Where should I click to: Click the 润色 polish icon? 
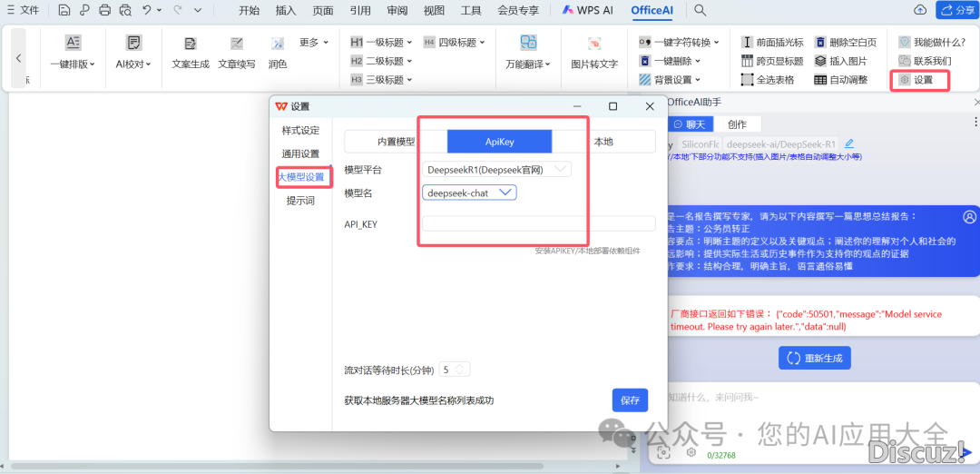(x=278, y=44)
